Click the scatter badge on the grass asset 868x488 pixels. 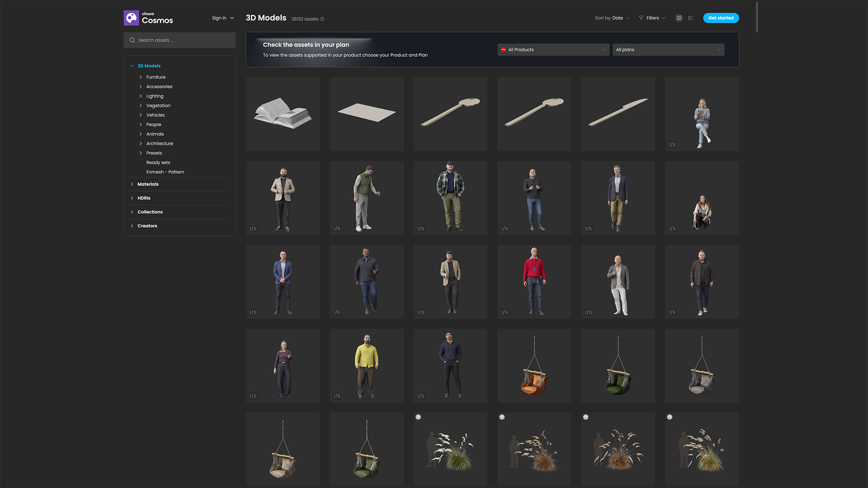tap(418, 417)
